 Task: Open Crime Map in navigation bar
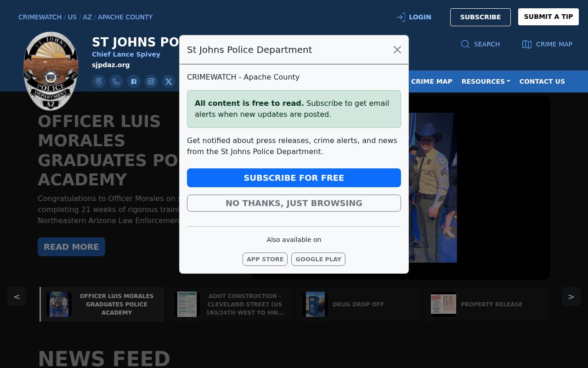coord(432,81)
